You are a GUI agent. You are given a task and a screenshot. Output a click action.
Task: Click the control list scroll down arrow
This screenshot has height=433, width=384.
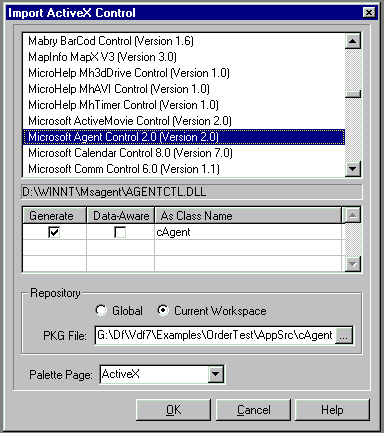(x=353, y=169)
